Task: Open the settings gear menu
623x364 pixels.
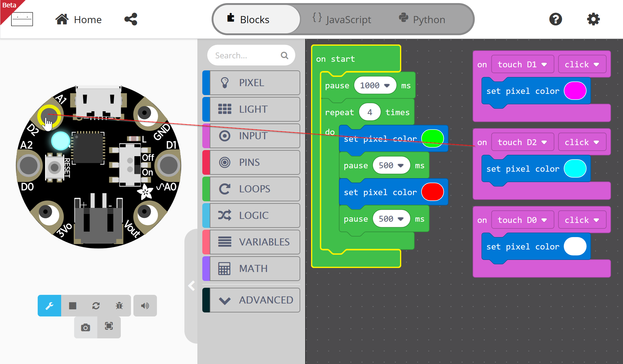Action: 593,19
